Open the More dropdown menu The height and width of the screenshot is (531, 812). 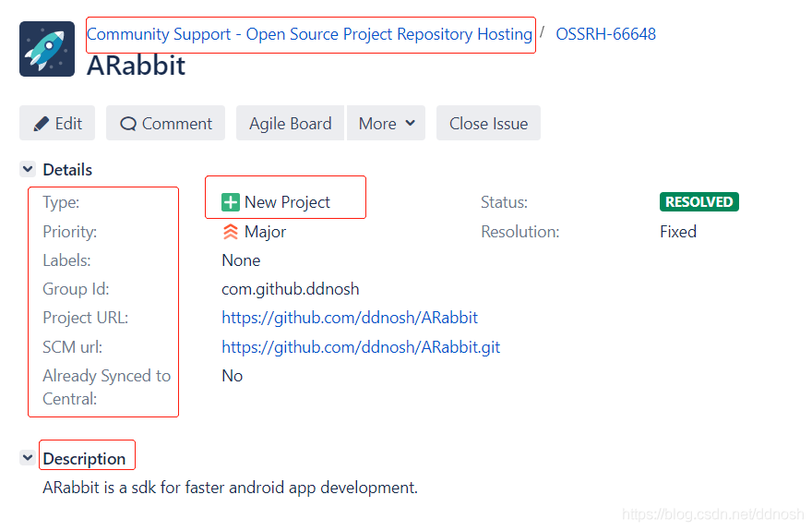point(387,124)
